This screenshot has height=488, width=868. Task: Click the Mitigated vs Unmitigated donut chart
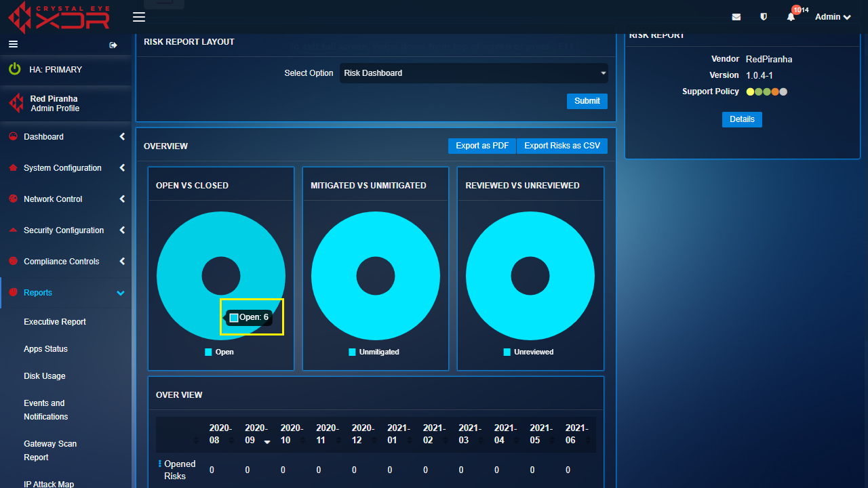376,276
